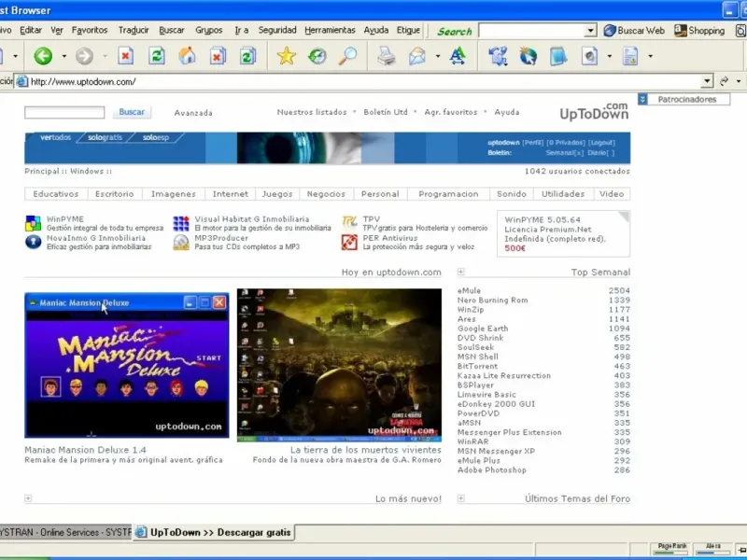Toggle the Semanal boletín checkbox

pyautogui.click(x=578, y=152)
